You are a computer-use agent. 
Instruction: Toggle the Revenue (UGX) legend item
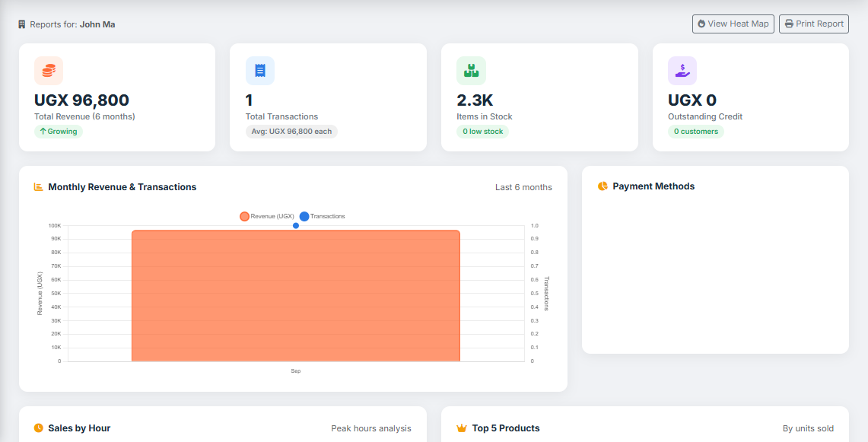click(x=267, y=217)
